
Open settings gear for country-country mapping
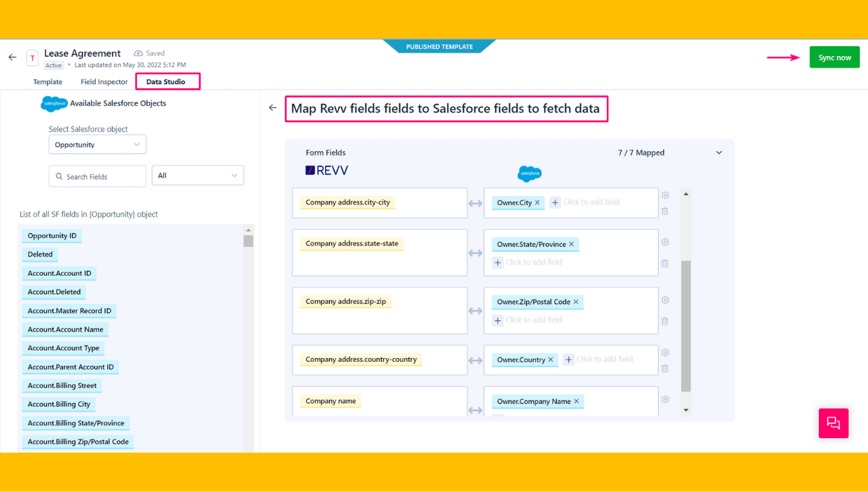(x=665, y=353)
